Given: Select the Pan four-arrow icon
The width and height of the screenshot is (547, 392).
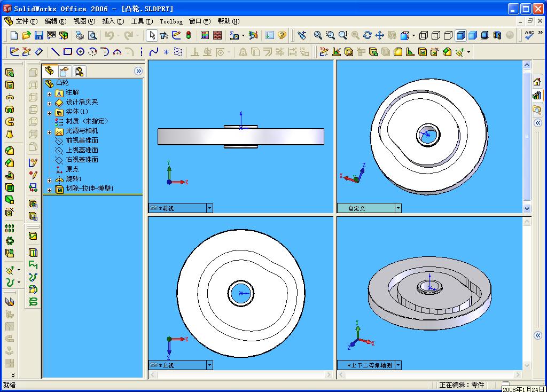Looking at the screenshot, I should click(x=380, y=35).
